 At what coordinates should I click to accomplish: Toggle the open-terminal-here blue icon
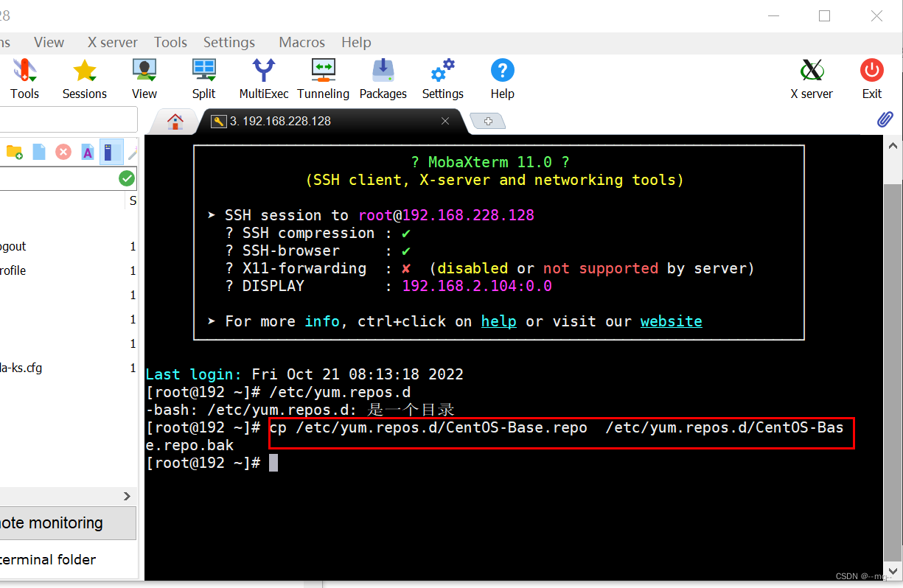[x=111, y=152]
